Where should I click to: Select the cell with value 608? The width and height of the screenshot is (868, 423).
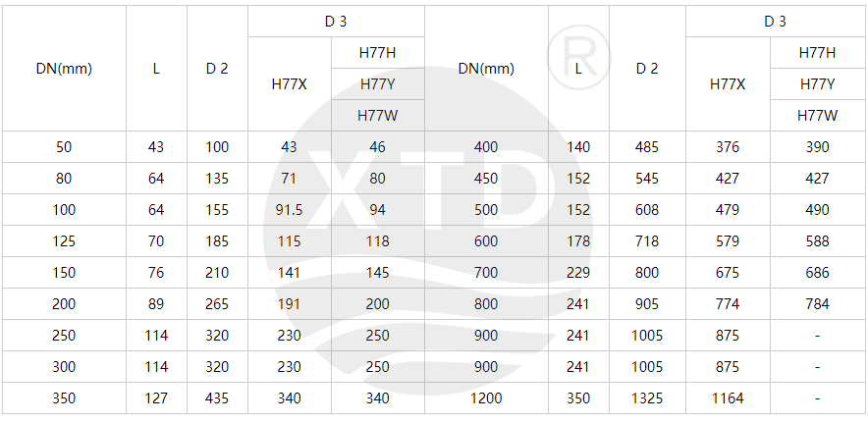point(647,210)
